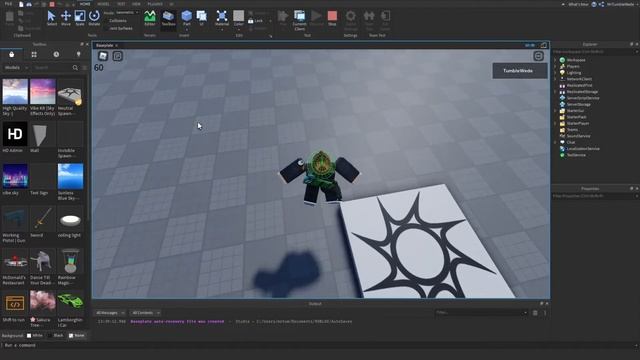The width and height of the screenshot is (640, 360).
Task: Open the chat icon in viewport
Action: 118,56
